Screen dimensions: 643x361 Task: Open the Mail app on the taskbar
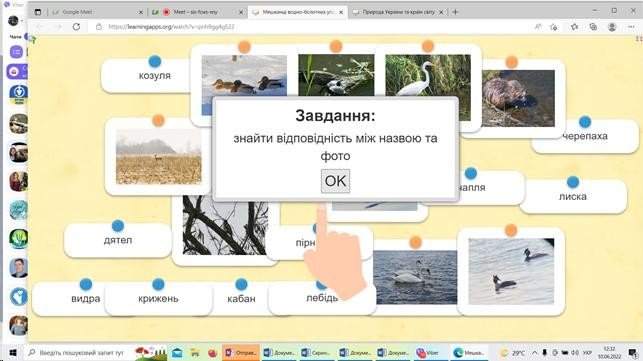point(177,353)
